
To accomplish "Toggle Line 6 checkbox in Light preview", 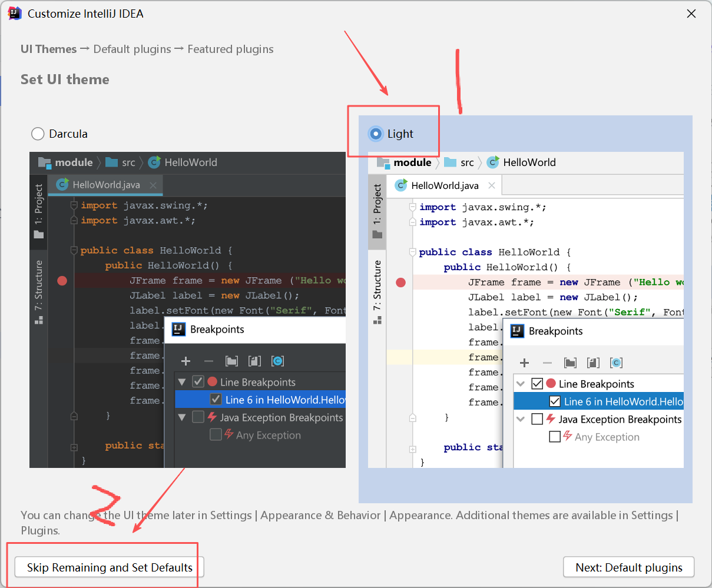I will click(555, 401).
